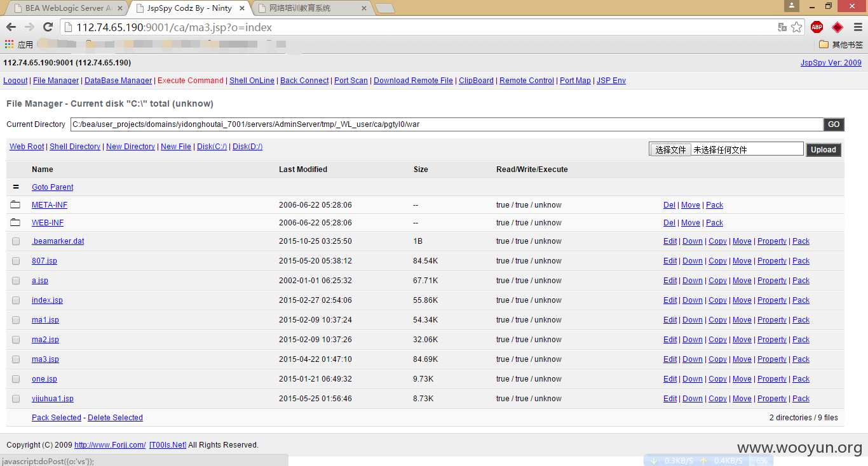868x466 pixels.
Task: Click Goto Parent link
Action: coord(53,187)
